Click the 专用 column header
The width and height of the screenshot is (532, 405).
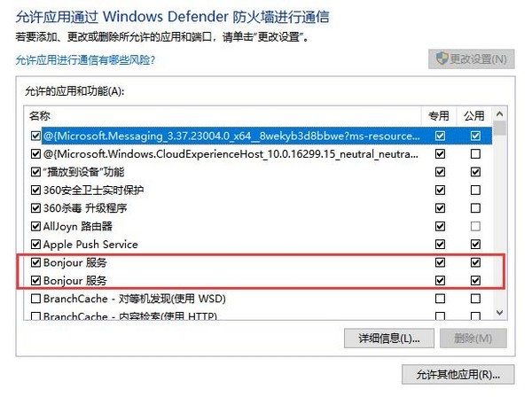click(x=440, y=115)
